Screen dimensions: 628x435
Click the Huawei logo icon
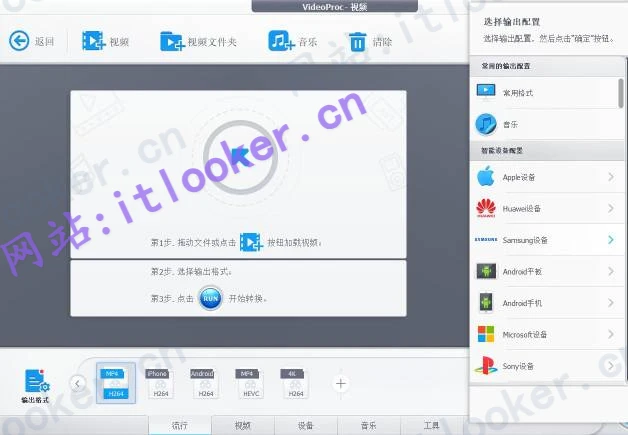[x=486, y=208]
